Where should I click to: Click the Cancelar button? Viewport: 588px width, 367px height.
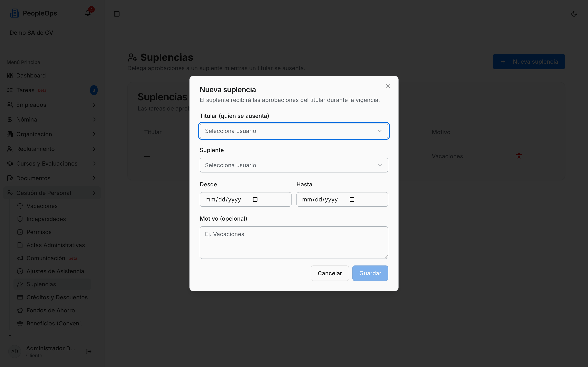pos(330,273)
